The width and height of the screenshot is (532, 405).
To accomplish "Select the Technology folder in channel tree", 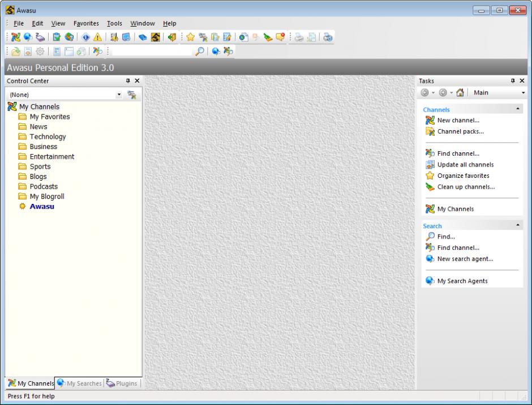I will click(48, 137).
